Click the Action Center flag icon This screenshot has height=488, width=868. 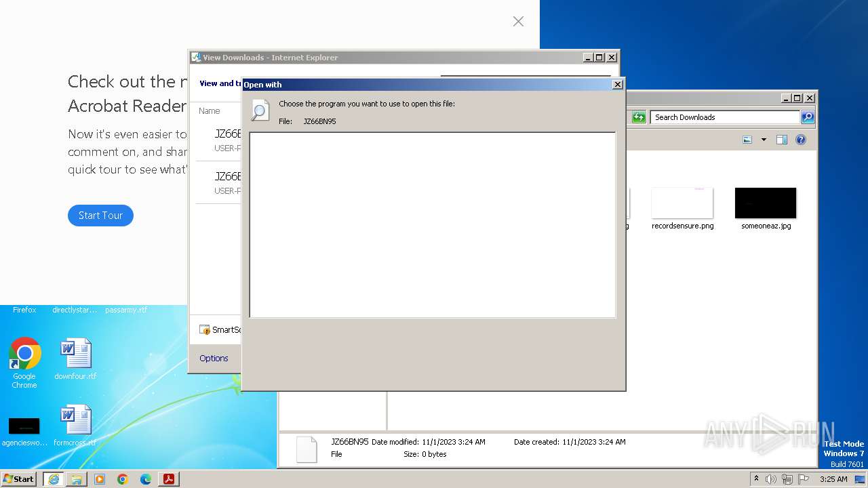804,479
